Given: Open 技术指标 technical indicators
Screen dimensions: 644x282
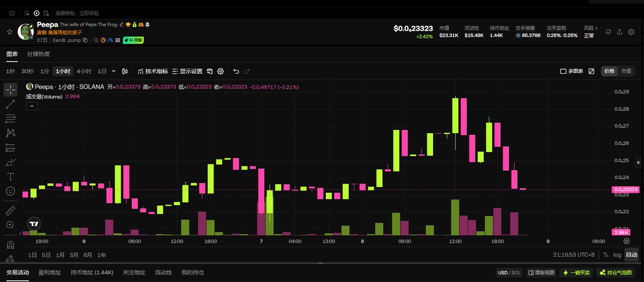Looking at the screenshot, I should [x=152, y=71].
